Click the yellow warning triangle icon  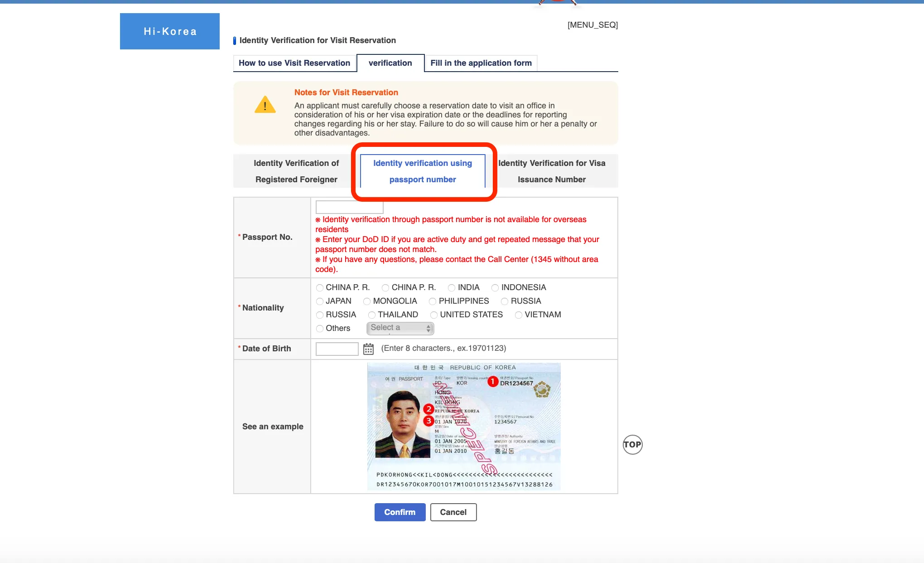point(265,105)
